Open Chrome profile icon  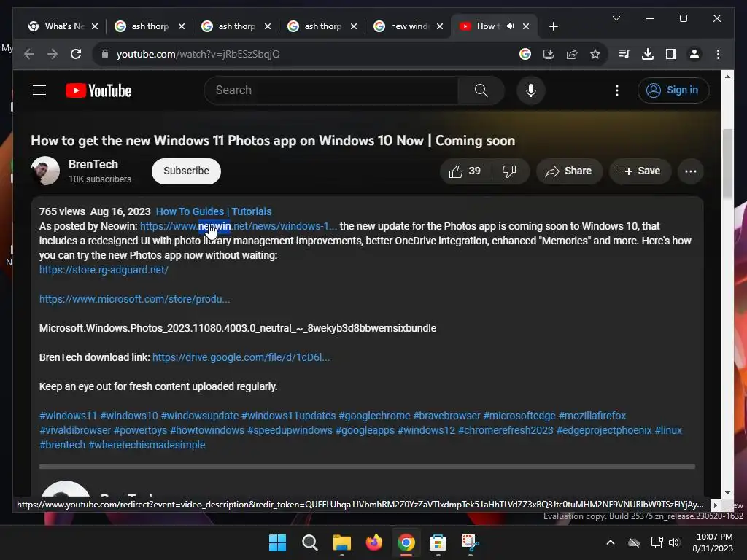pos(694,54)
